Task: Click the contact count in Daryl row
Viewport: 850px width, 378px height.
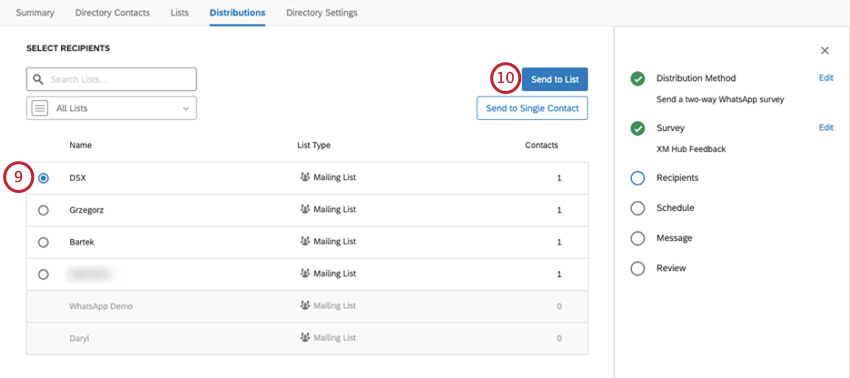Action: click(559, 338)
